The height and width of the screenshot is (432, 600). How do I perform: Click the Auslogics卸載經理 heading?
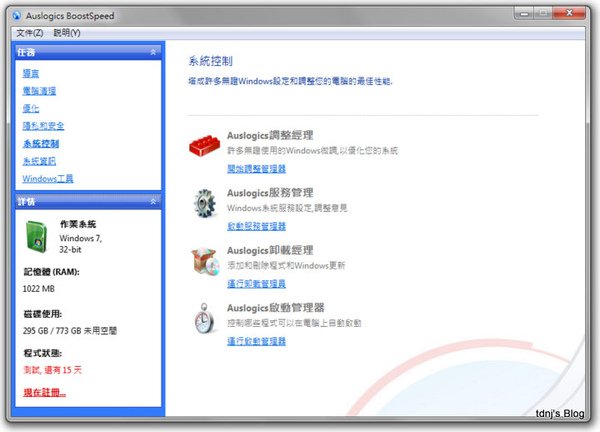click(x=270, y=250)
